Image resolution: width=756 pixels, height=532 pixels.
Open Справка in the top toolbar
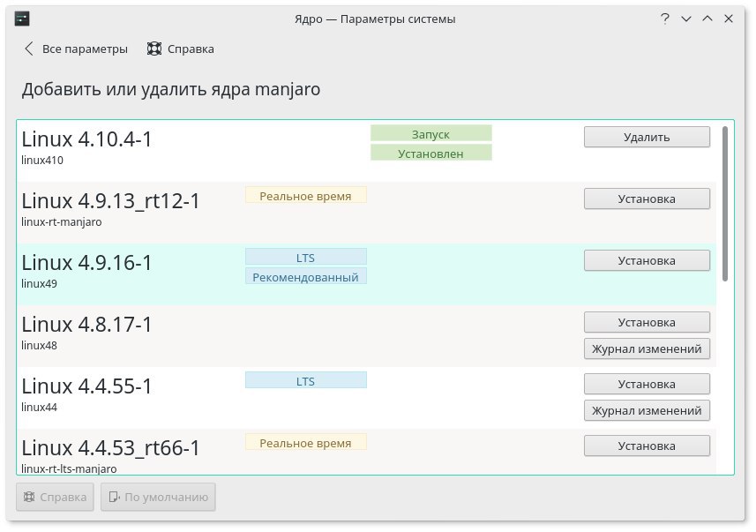coord(180,49)
